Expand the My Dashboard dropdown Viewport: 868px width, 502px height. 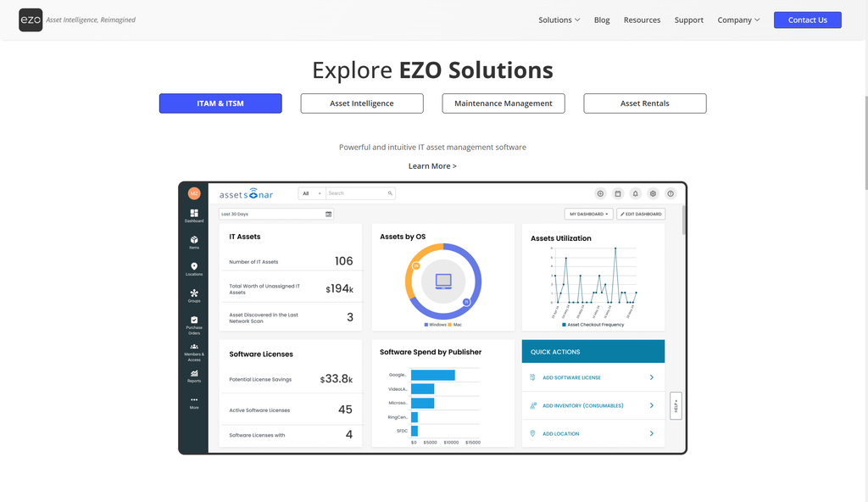(x=588, y=214)
